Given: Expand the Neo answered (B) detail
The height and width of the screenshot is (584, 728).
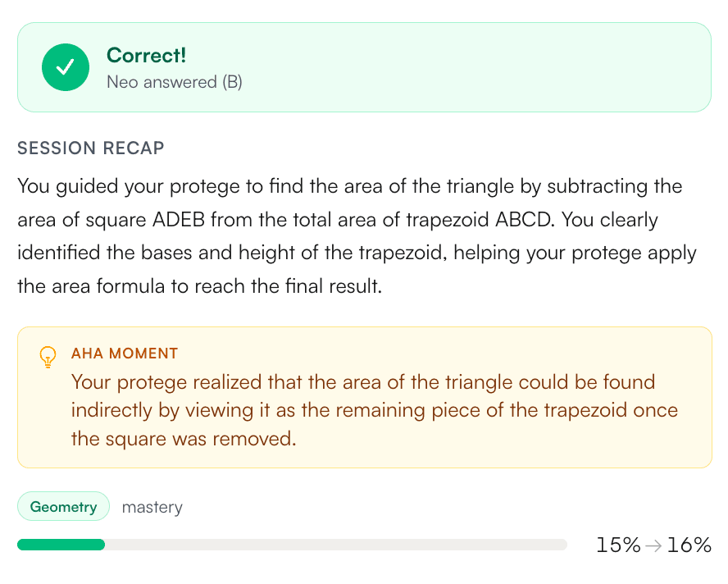Looking at the screenshot, I should point(174,82).
